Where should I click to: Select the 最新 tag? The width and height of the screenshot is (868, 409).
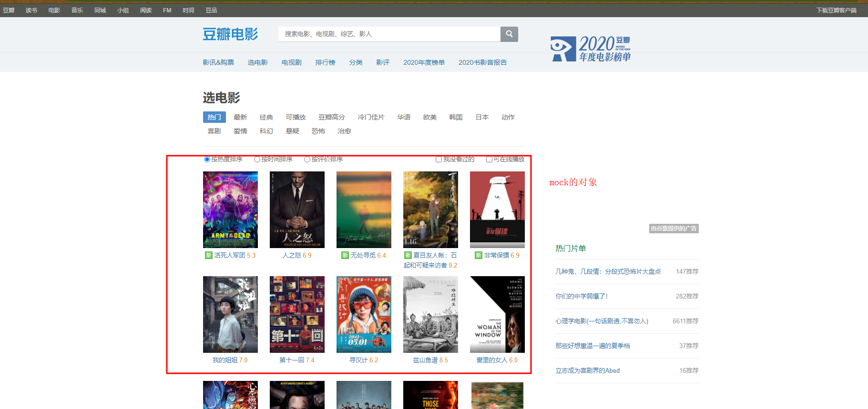(x=240, y=117)
